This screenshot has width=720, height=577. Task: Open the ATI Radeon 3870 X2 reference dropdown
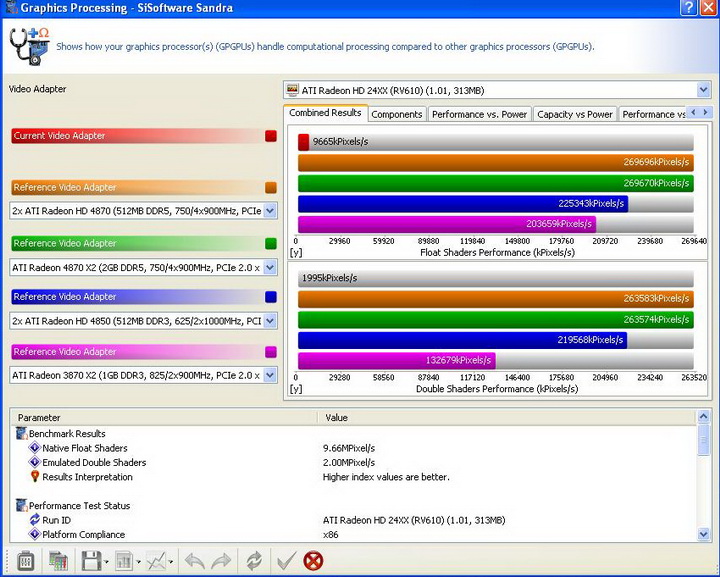pyautogui.click(x=270, y=375)
